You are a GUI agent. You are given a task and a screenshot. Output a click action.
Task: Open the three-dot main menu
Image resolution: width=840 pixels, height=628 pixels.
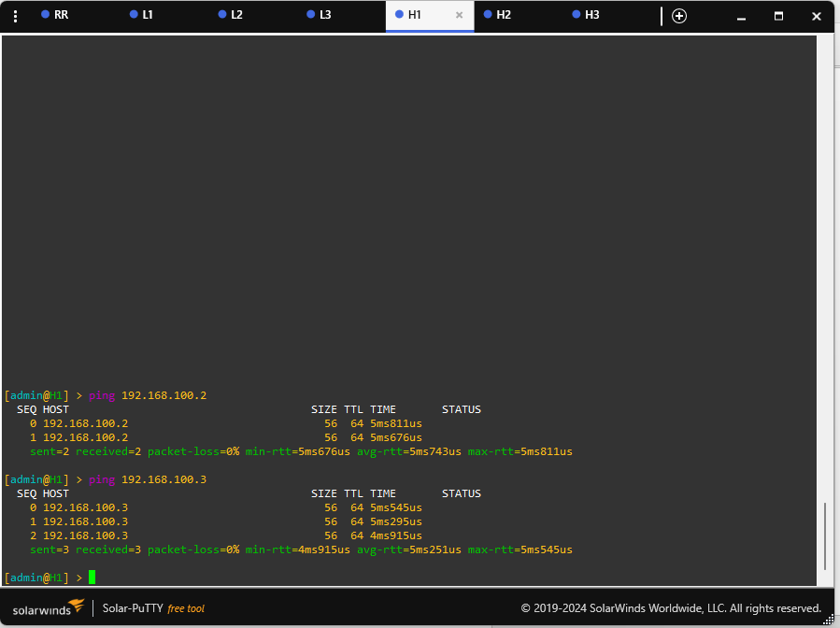tap(15, 17)
